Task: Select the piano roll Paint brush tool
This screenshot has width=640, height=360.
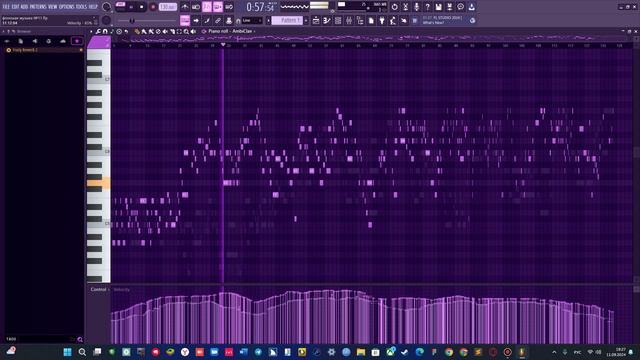Action: coord(144,31)
